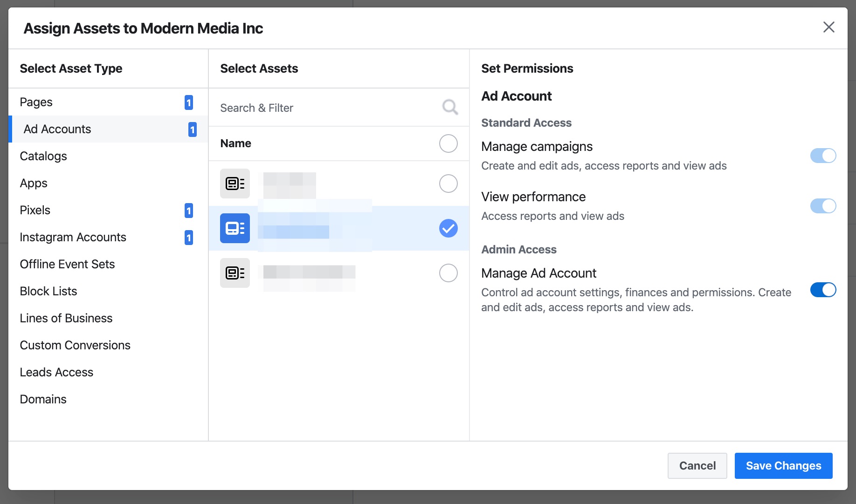The width and height of the screenshot is (856, 504).
Task: Click the Ad Accounts count badge
Action: 193,129
